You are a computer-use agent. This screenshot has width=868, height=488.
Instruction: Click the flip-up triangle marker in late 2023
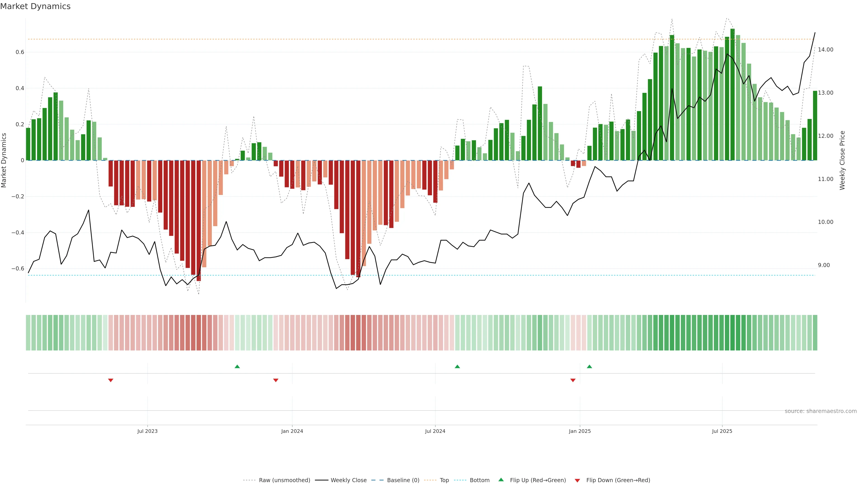pyautogui.click(x=237, y=366)
